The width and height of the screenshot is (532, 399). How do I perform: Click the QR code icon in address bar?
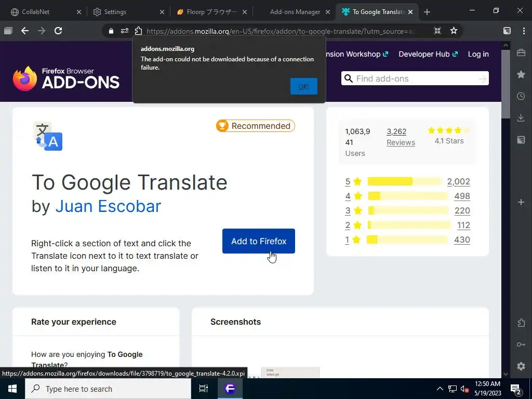click(x=437, y=31)
